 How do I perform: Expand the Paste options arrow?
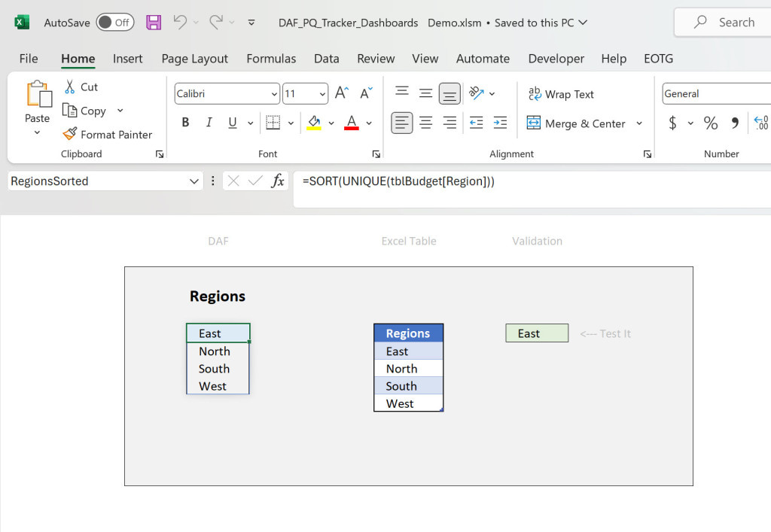point(38,132)
